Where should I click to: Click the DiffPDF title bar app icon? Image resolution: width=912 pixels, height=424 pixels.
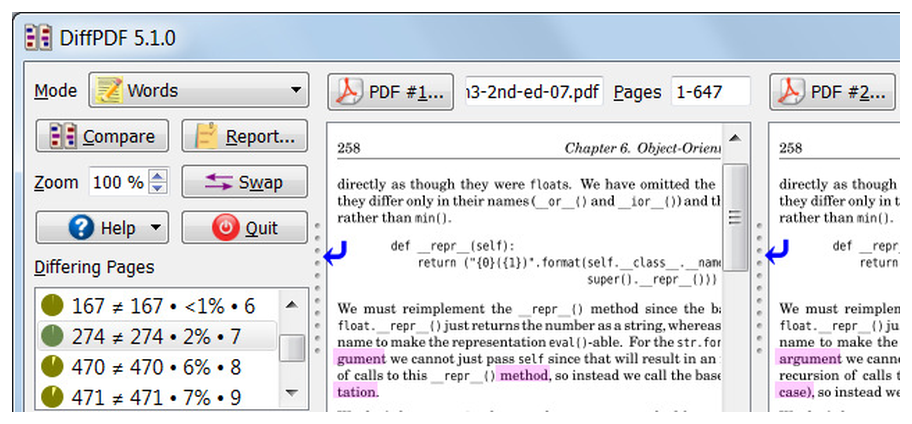[38, 38]
